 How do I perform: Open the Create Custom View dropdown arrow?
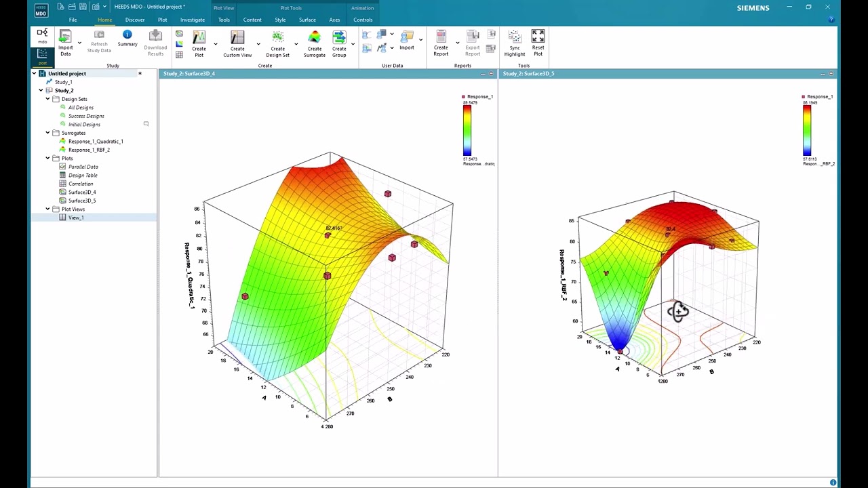pyautogui.click(x=258, y=45)
